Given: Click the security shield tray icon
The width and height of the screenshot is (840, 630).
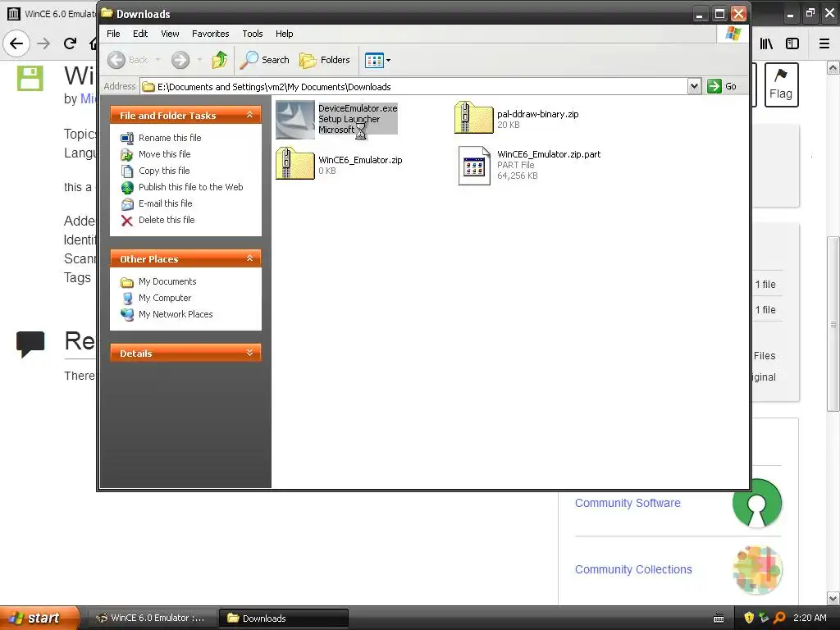Looking at the screenshot, I should pyautogui.click(x=749, y=618).
